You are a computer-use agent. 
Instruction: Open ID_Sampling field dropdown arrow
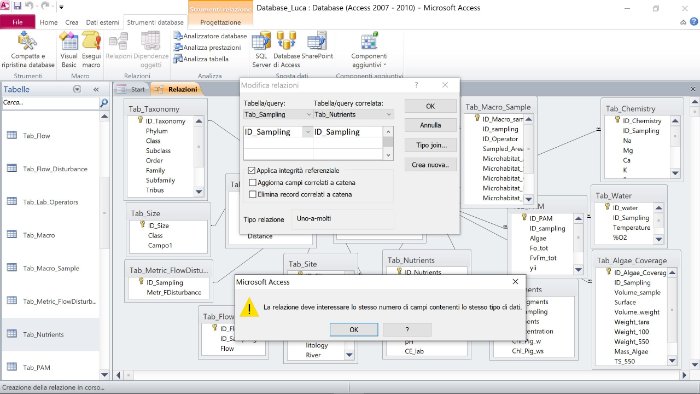click(307, 132)
